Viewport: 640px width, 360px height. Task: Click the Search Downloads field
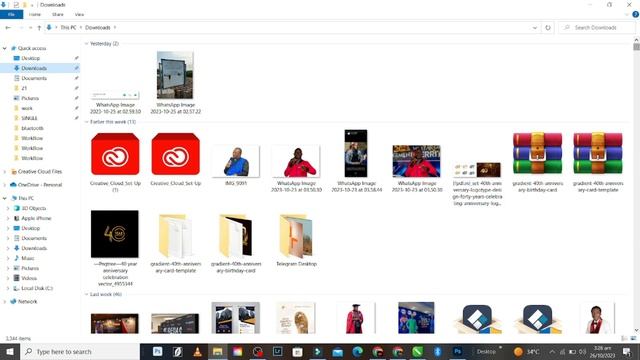[597, 28]
